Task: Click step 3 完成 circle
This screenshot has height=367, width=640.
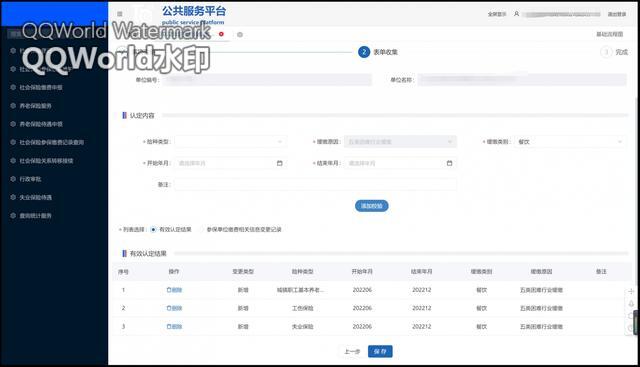Action: click(x=606, y=52)
